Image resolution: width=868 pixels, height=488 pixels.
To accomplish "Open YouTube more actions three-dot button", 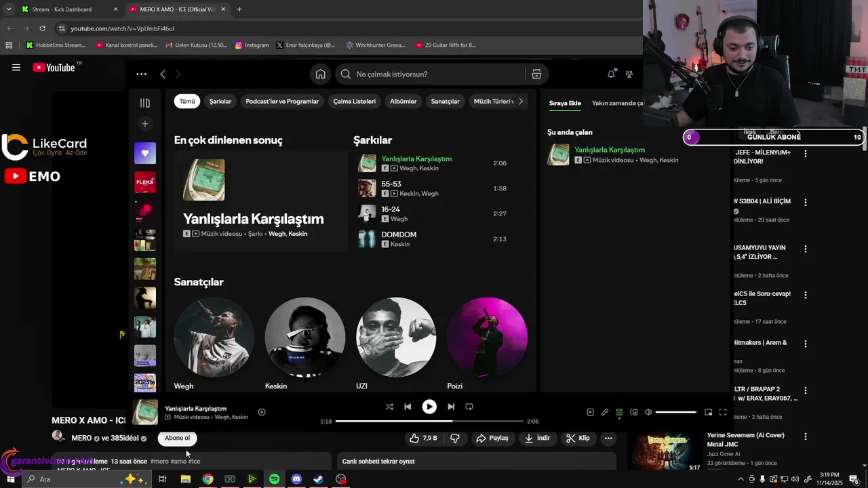I will pyautogui.click(x=608, y=438).
